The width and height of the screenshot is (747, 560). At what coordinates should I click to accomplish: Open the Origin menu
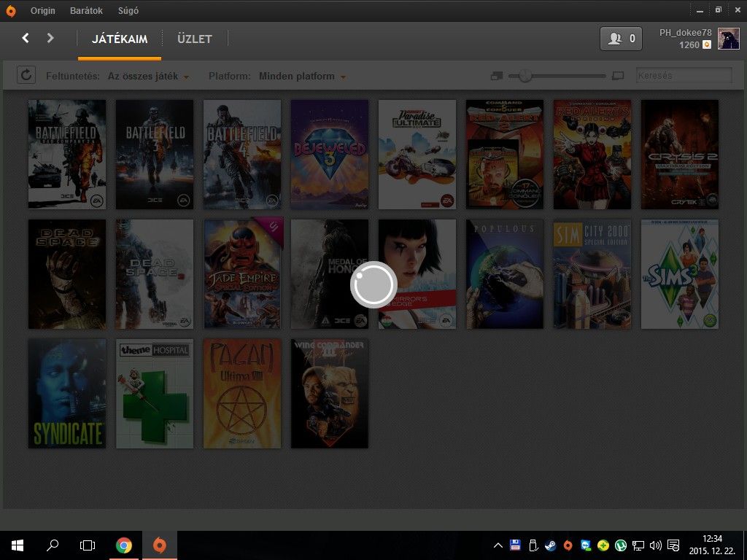(x=43, y=10)
